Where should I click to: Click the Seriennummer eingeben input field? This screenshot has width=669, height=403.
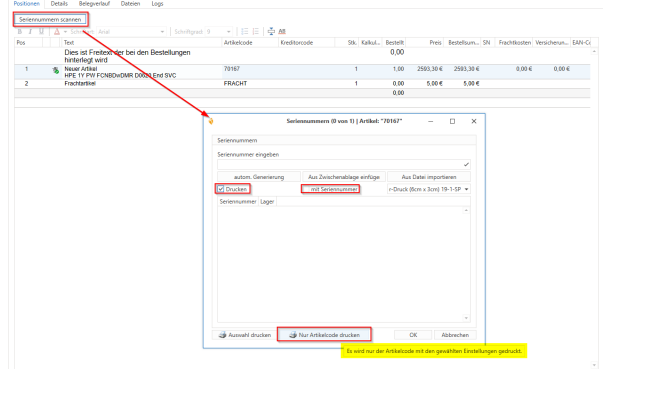338,164
